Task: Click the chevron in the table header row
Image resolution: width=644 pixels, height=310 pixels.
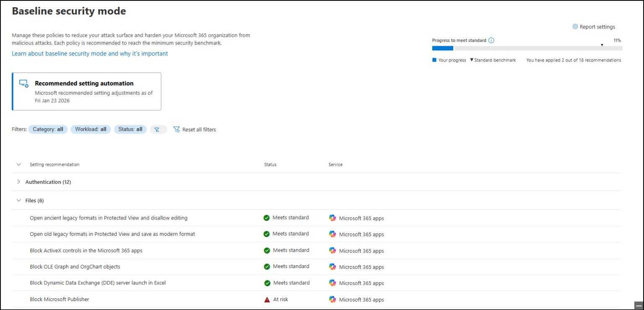Action: [18, 164]
